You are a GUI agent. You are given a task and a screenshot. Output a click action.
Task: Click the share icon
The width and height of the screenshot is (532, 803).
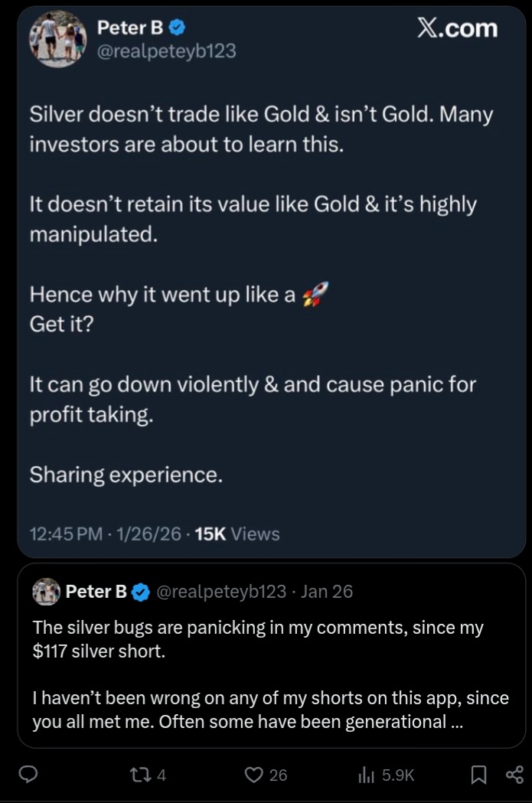click(x=514, y=775)
